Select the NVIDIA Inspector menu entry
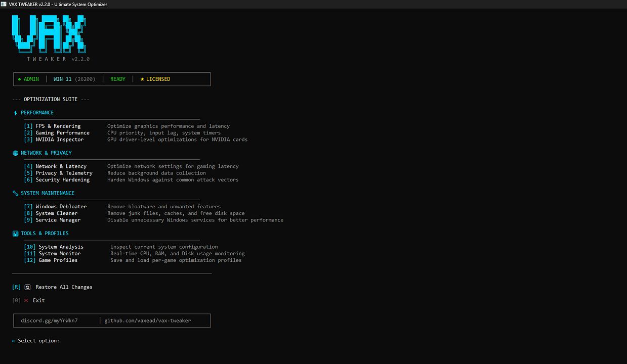This screenshot has height=364, width=627. pyautogui.click(x=59, y=140)
